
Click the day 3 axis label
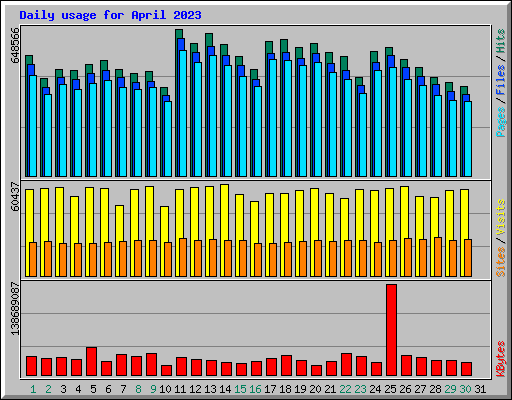click(x=63, y=389)
